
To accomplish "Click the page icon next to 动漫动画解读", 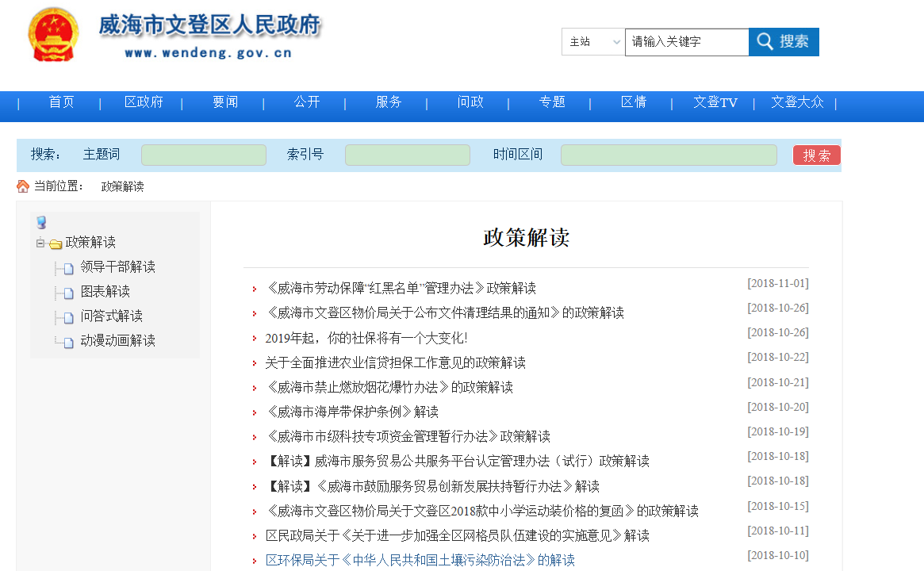I will (x=69, y=342).
